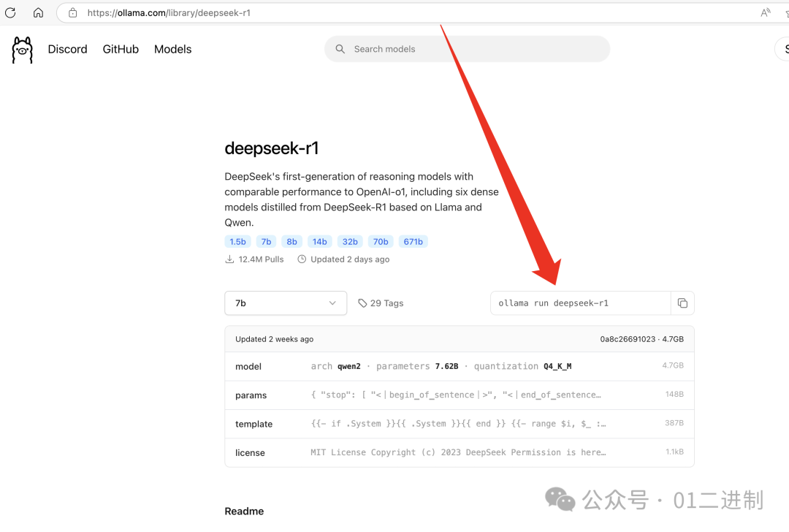The width and height of the screenshot is (789, 532).
Task: View site info lock icon in address bar
Action: click(73, 12)
